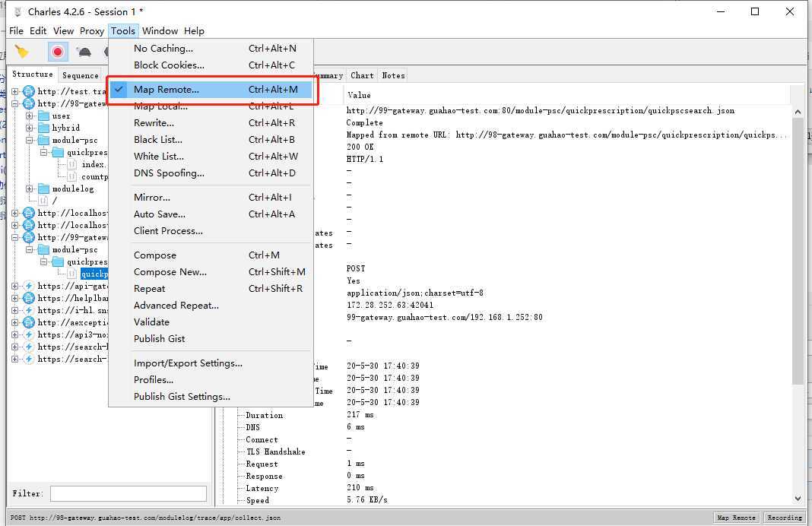The width and height of the screenshot is (812, 526).
Task: Uncheck the Map Remote tool
Action: (212, 90)
